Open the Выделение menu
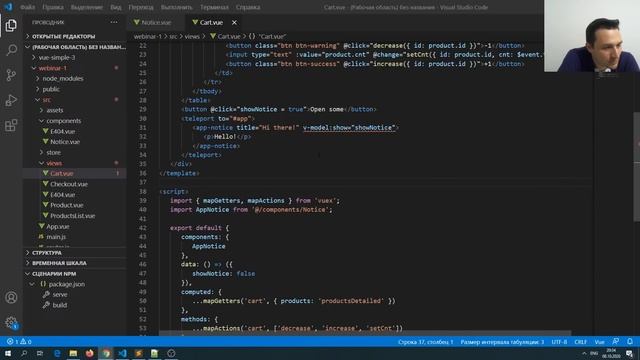The height and width of the screenshot is (360, 640). [x=87, y=7]
